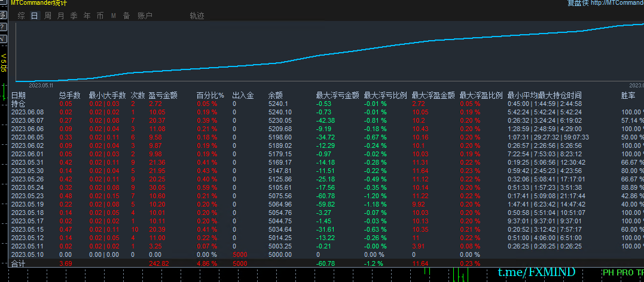
Task: Click the √ checkmark sidebar button
Action: tap(3, 39)
